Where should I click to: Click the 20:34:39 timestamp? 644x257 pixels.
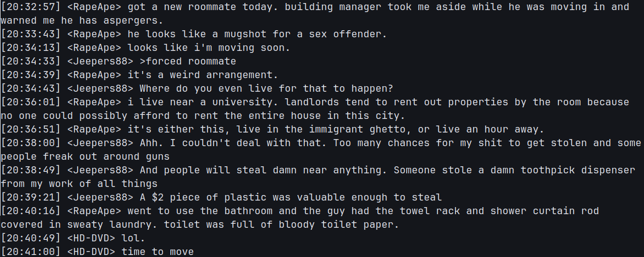point(30,75)
